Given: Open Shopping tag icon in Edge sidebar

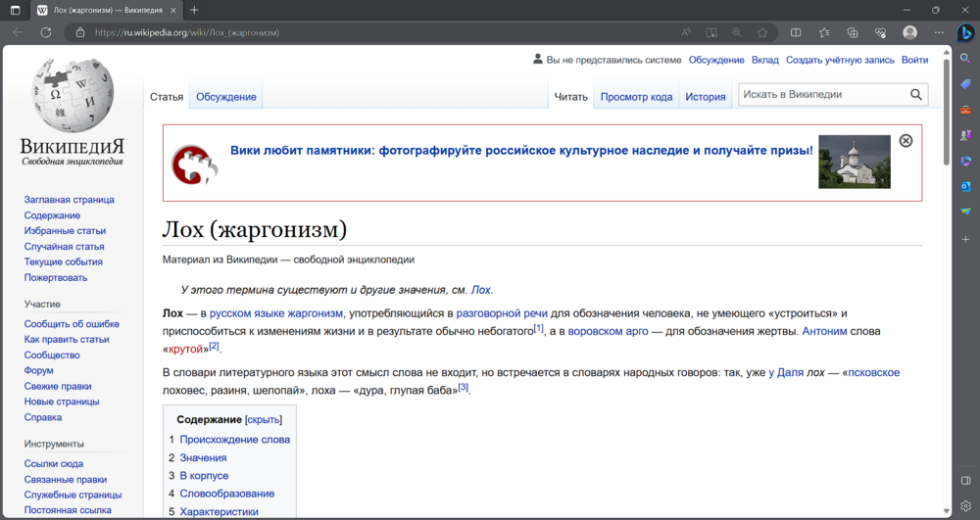Looking at the screenshot, I should click(965, 84).
